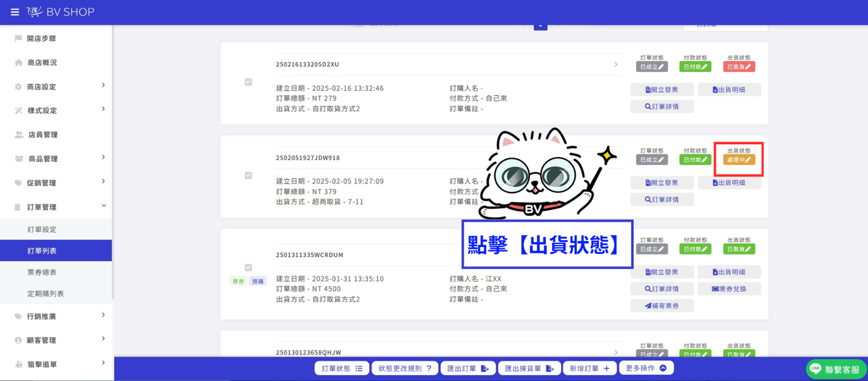Toggle checkbox for order 2501311335WCRDUM
The image size is (868, 381).
click(248, 267)
